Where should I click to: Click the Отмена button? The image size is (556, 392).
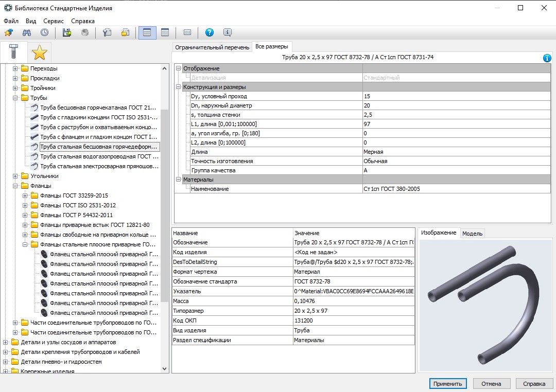491,384
